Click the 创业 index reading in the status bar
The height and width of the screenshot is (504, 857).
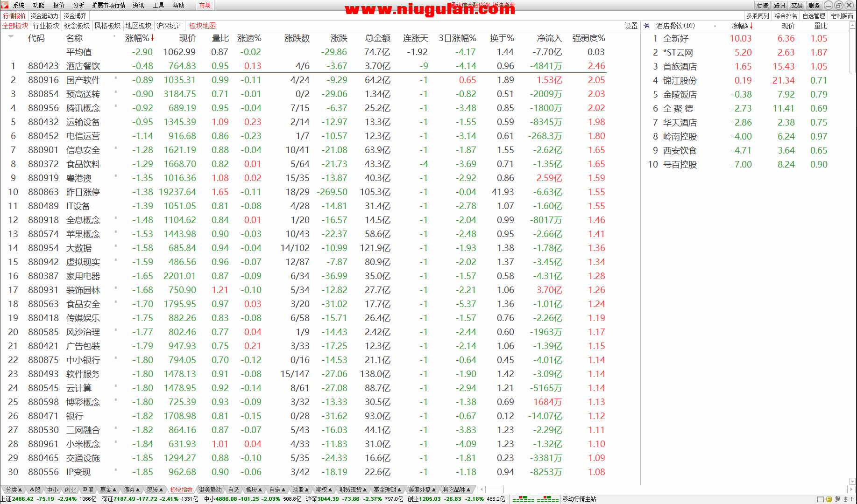[456, 499]
